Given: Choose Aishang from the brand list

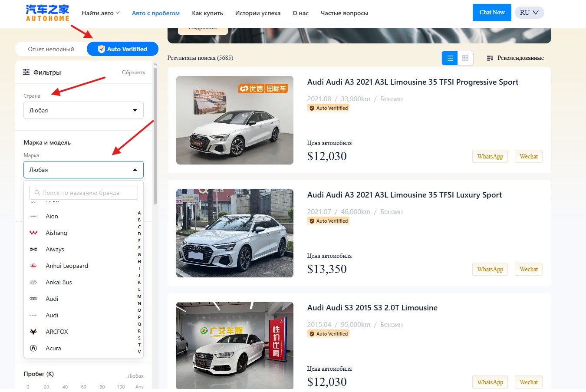Looking at the screenshot, I should (x=82, y=233).
